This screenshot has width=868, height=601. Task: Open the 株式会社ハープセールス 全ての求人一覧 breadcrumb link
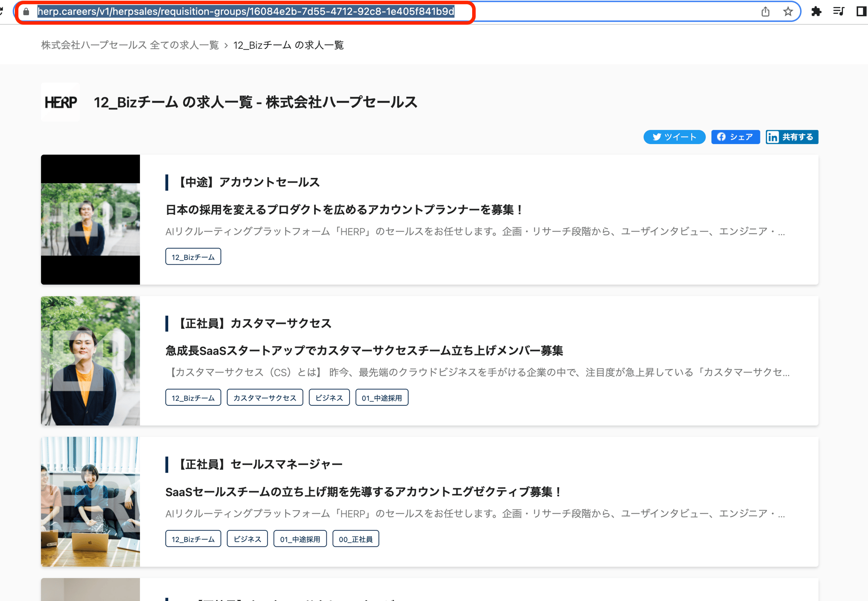[130, 45]
